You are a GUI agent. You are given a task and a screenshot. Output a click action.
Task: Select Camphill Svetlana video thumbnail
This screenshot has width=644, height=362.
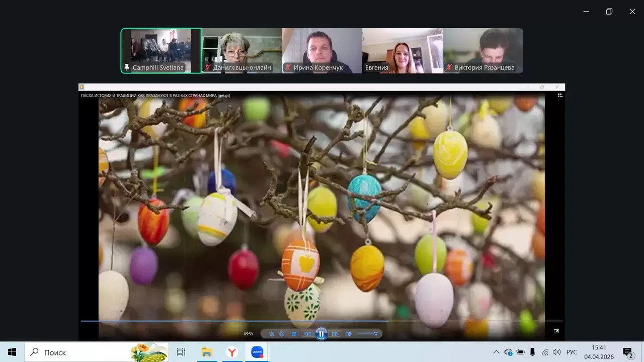(x=161, y=50)
